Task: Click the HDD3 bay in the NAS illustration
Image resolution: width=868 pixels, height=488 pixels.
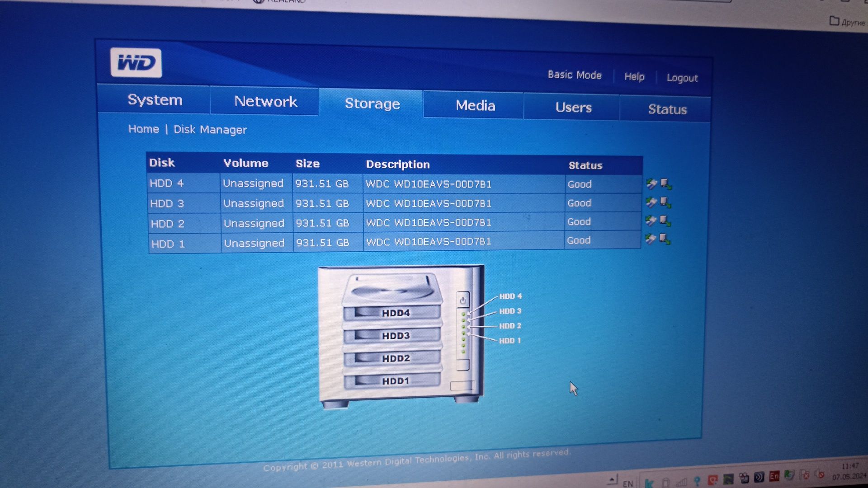Action: tap(392, 335)
